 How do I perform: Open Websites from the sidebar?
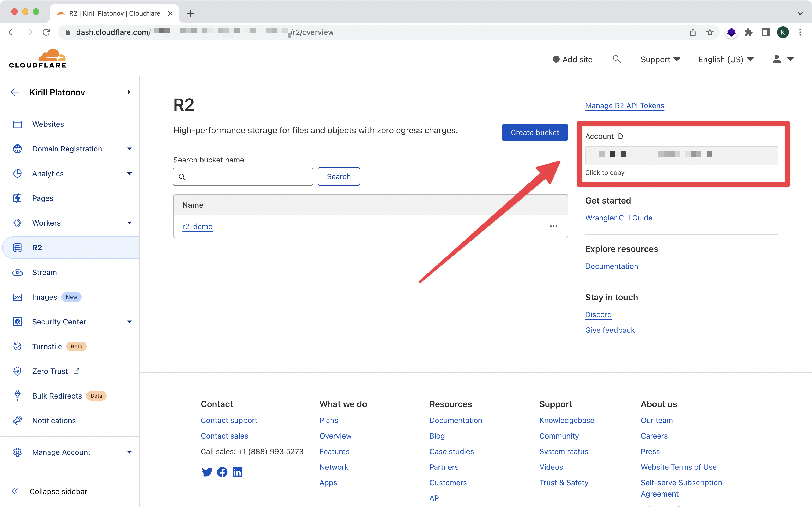click(48, 124)
